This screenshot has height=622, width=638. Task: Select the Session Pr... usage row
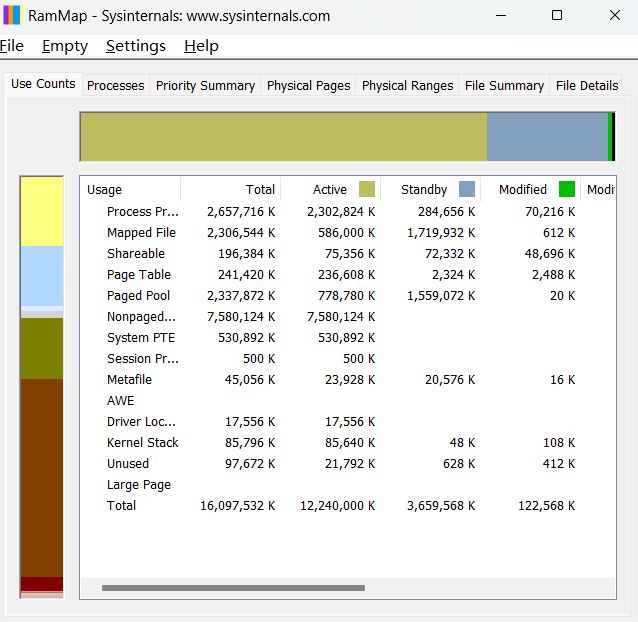(347, 359)
